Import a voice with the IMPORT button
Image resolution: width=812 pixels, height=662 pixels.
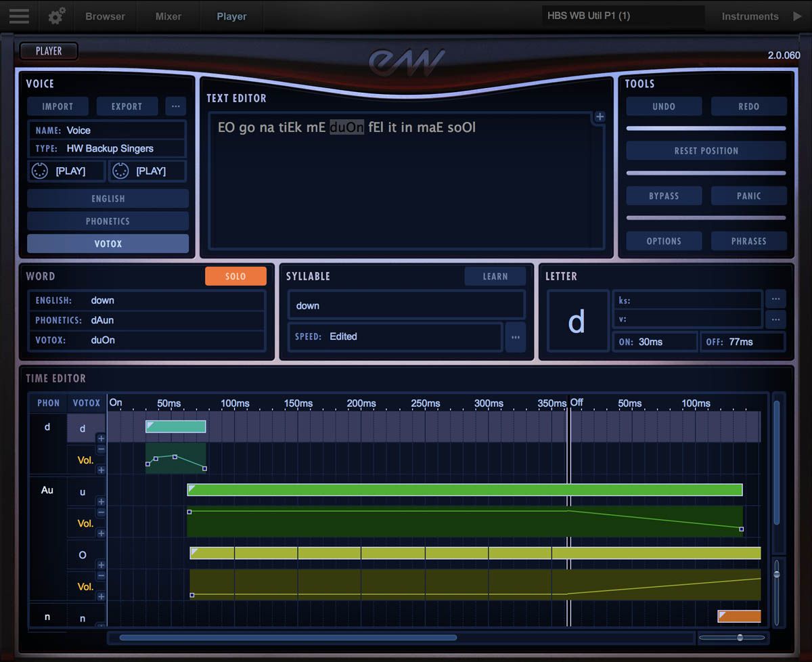[x=58, y=106]
